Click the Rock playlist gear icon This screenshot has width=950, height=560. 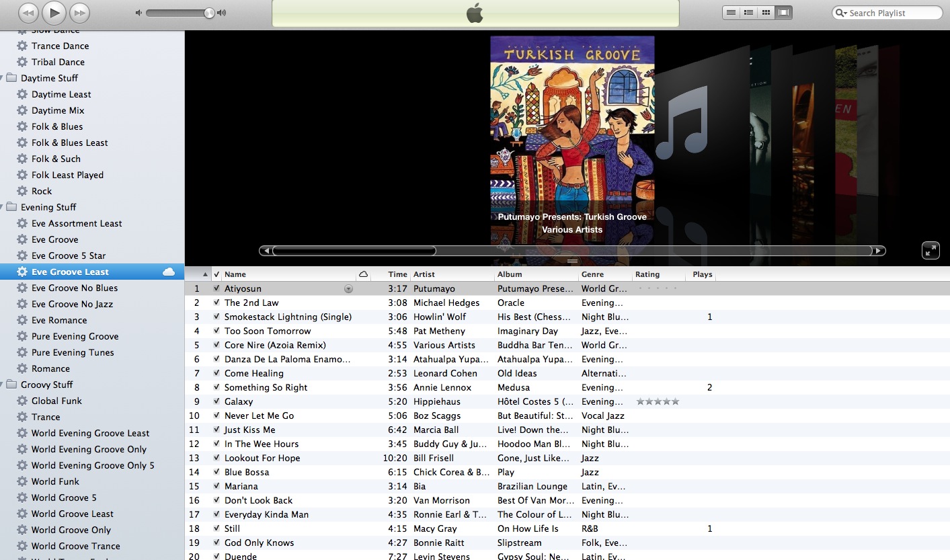point(22,191)
